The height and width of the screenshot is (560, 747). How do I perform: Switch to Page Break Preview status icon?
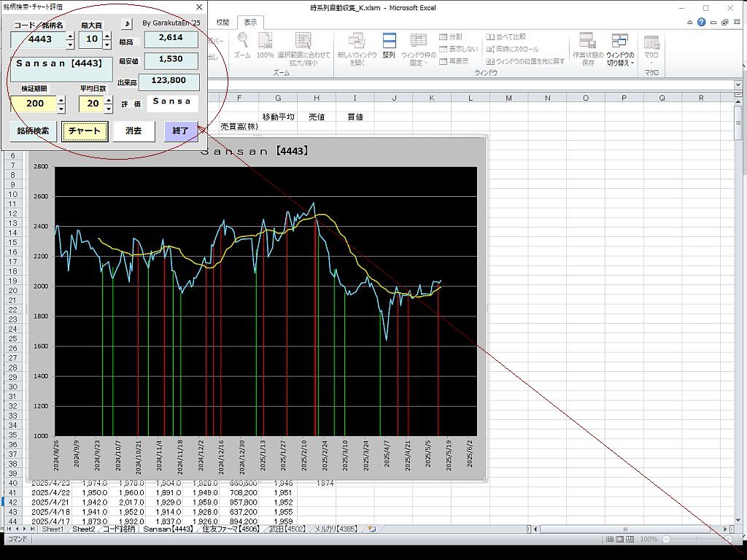click(x=630, y=540)
